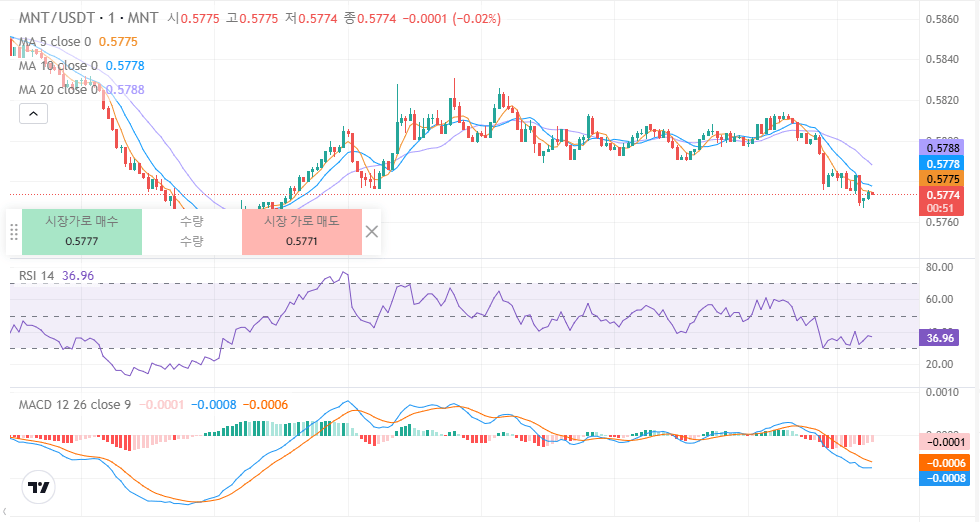This screenshot has width=980, height=522.
Task: Click the 0.5860 price scale value
Action: [942, 19]
